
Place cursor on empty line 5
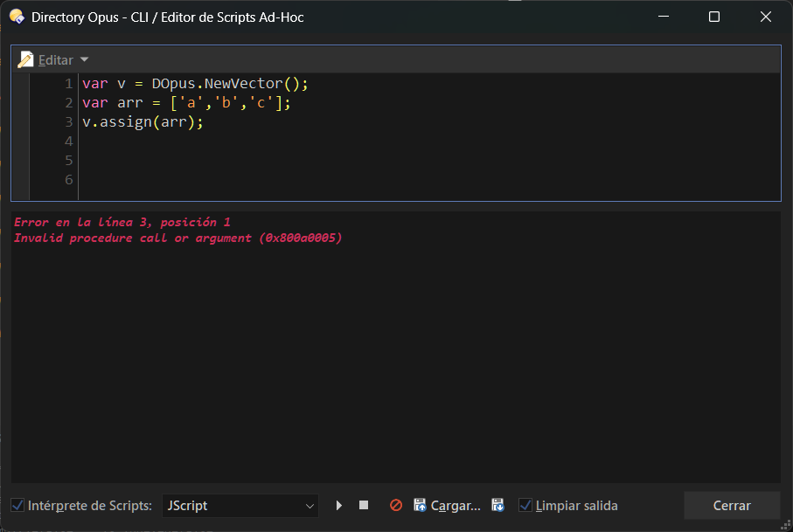(x=262, y=161)
